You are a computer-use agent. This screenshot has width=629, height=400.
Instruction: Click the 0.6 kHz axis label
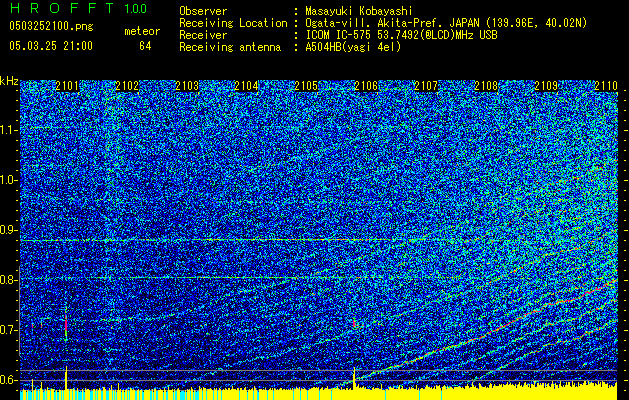point(9,380)
